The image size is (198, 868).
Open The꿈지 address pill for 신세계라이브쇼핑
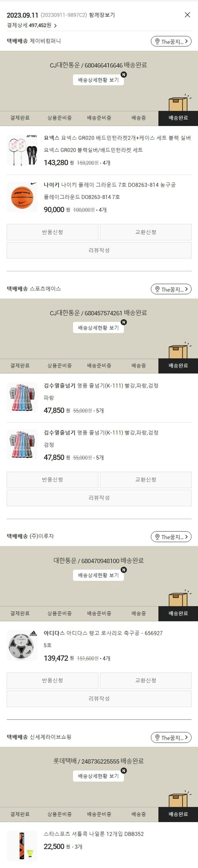[x=171, y=737]
